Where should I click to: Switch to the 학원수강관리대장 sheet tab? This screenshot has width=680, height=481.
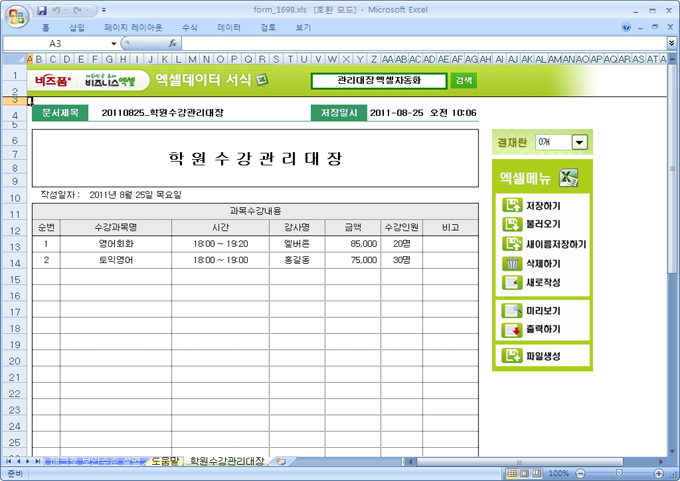[227, 461]
